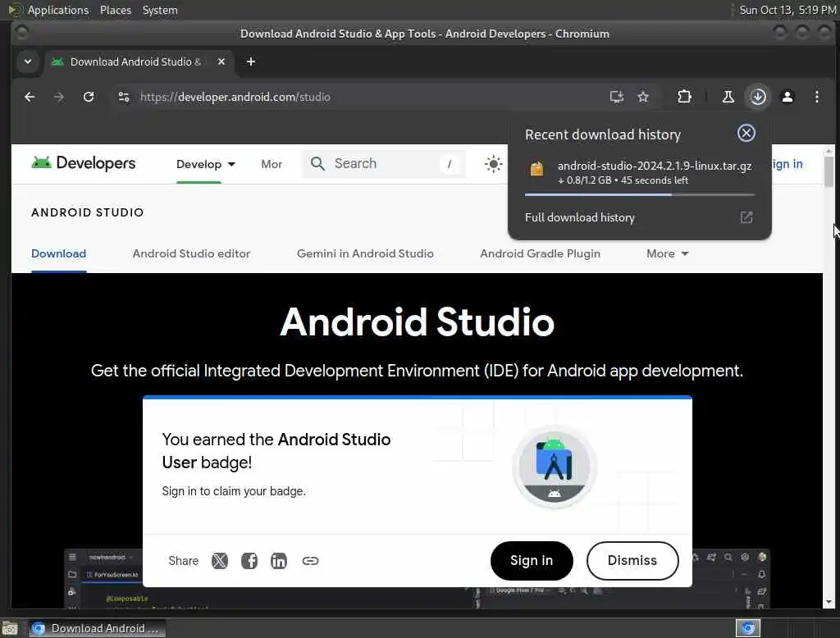Bookmark this page with the star icon
This screenshot has height=638, width=840.
pyautogui.click(x=643, y=97)
